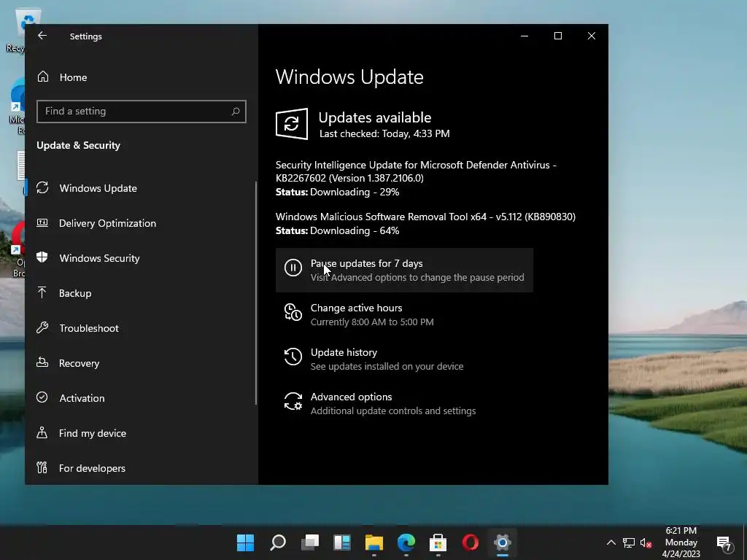
Task: Open Advanced options link
Action: (404, 403)
